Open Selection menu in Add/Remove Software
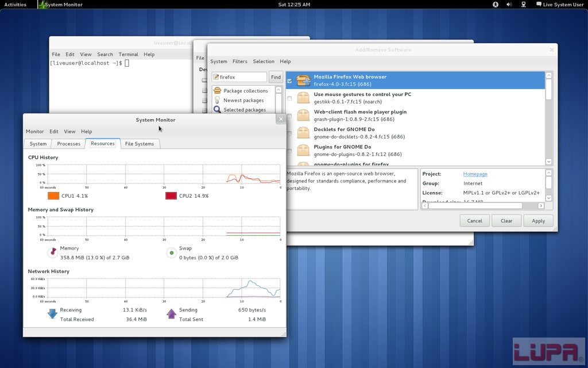588x368 pixels. coord(264,62)
